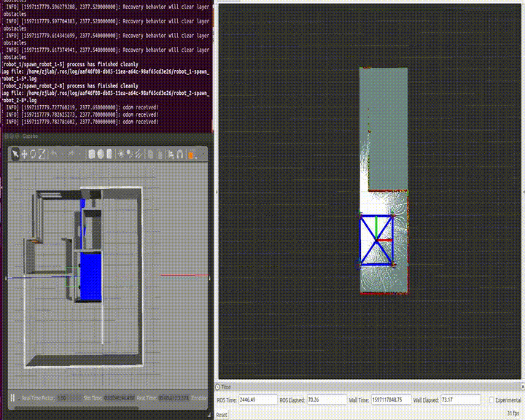Screen dimensions: 525x420
Task: Select the arrow selection mode in Gazebo toolbar
Action: [x=15, y=155]
